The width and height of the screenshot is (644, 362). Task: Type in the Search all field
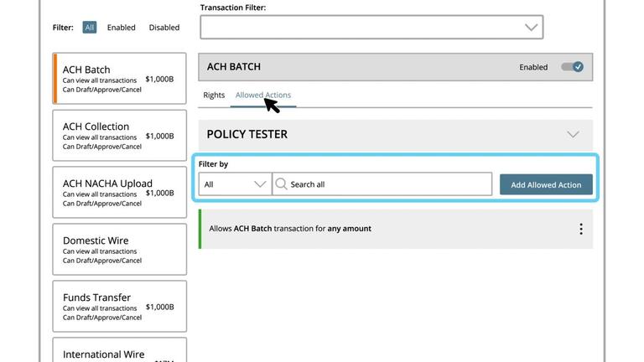386,184
